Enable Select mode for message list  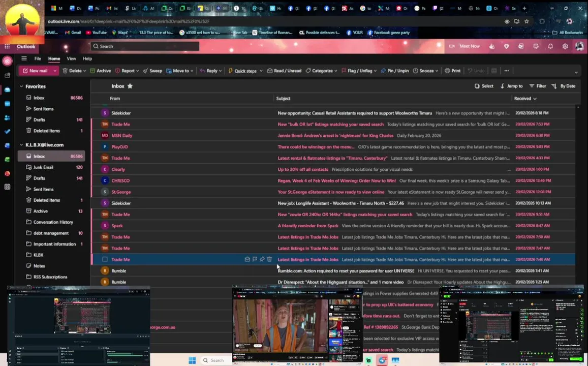click(484, 86)
